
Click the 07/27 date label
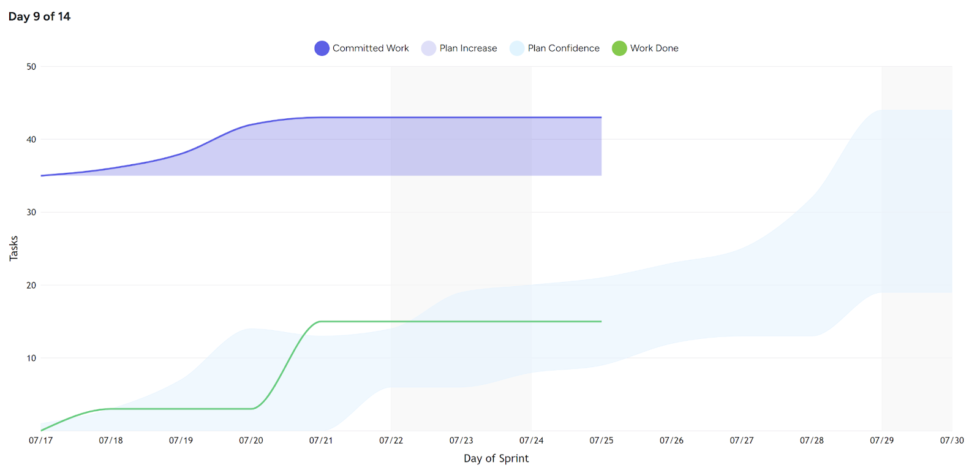(x=742, y=441)
